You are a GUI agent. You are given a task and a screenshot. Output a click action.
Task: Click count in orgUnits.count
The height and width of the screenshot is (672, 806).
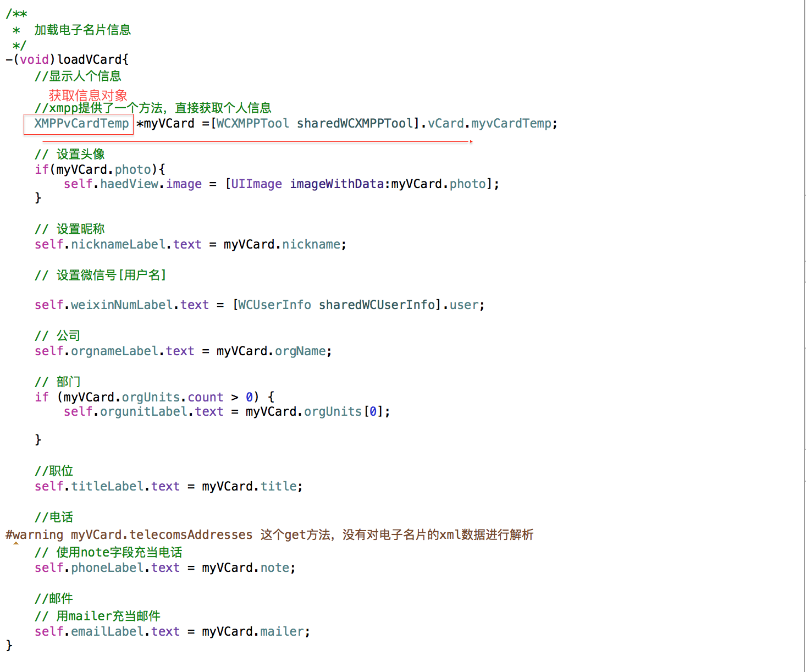[x=206, y=397]
